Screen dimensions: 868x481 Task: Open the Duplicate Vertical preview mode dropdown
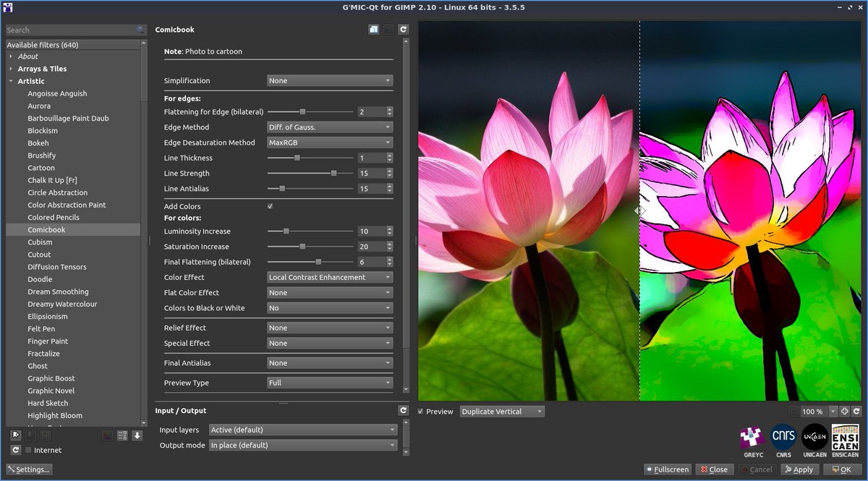tap(502, 411)
